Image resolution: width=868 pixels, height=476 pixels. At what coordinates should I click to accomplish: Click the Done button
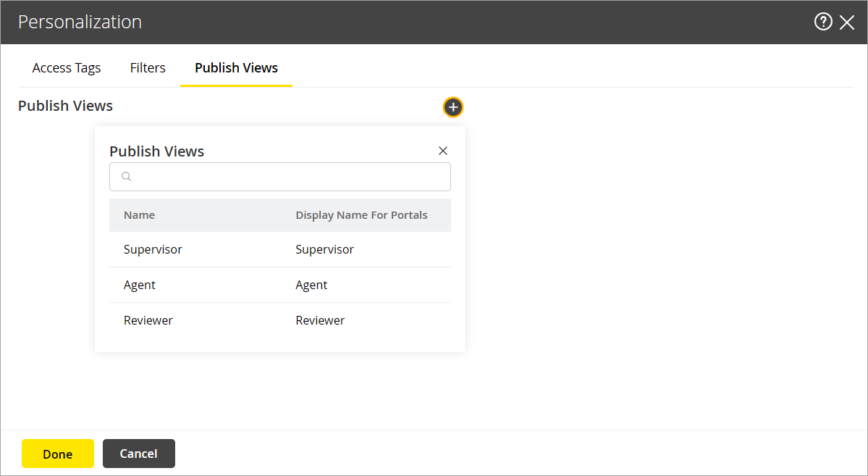click(x=57, y=453)
